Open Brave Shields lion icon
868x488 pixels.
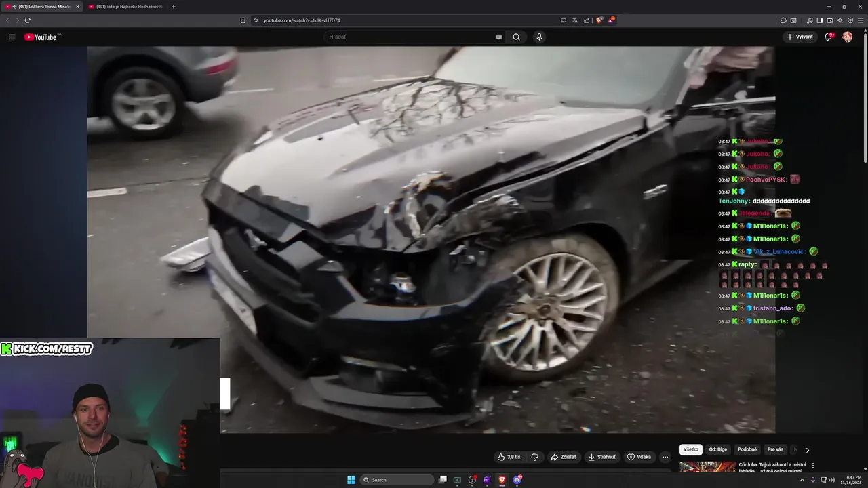599,20
